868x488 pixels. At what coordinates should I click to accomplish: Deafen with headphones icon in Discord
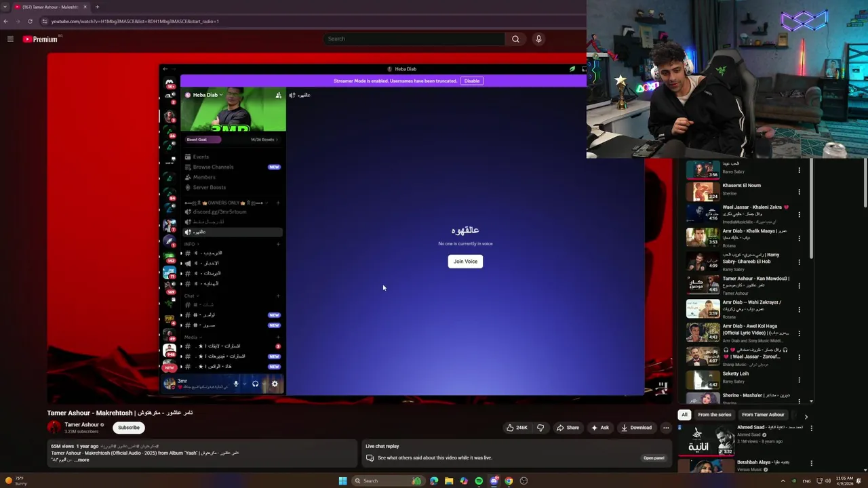coord(255,384)
